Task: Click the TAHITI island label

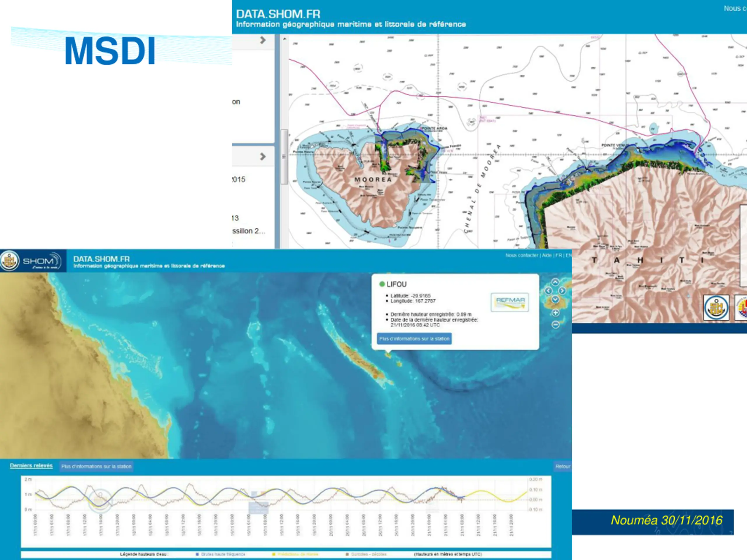Action: [x=648, y=260]
